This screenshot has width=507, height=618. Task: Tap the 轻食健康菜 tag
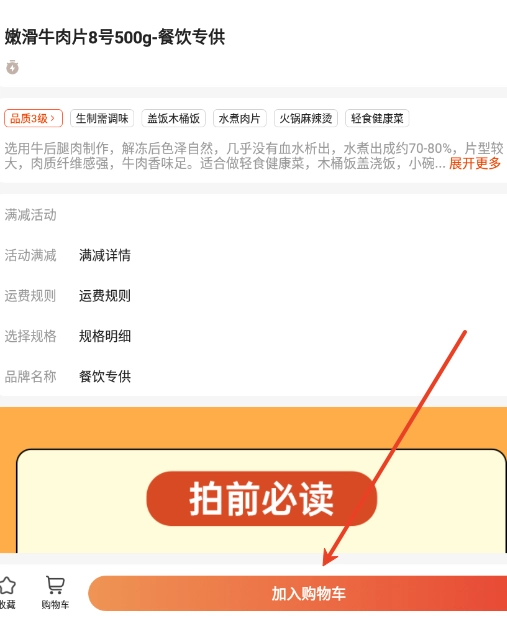pyautogui.click(x=377, y=118)
